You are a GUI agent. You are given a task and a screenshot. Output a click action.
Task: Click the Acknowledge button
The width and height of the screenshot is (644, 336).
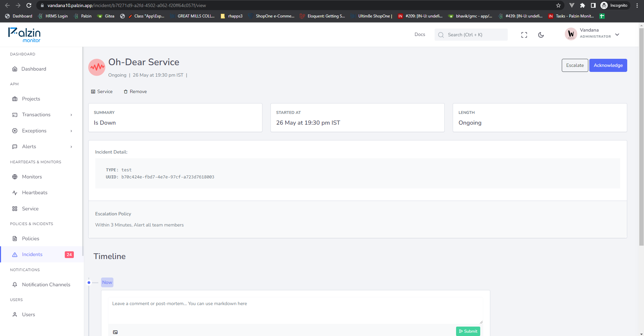(608, 65)
